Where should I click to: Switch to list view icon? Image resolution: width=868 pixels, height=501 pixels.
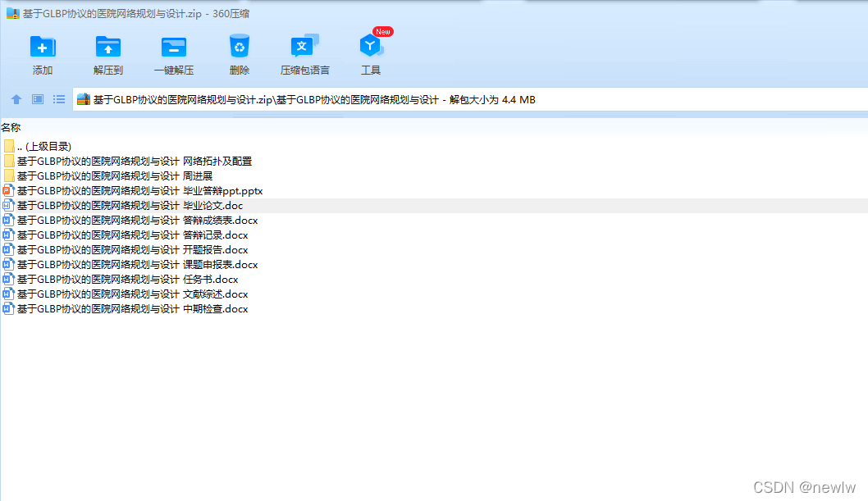(x=59, y=99)
